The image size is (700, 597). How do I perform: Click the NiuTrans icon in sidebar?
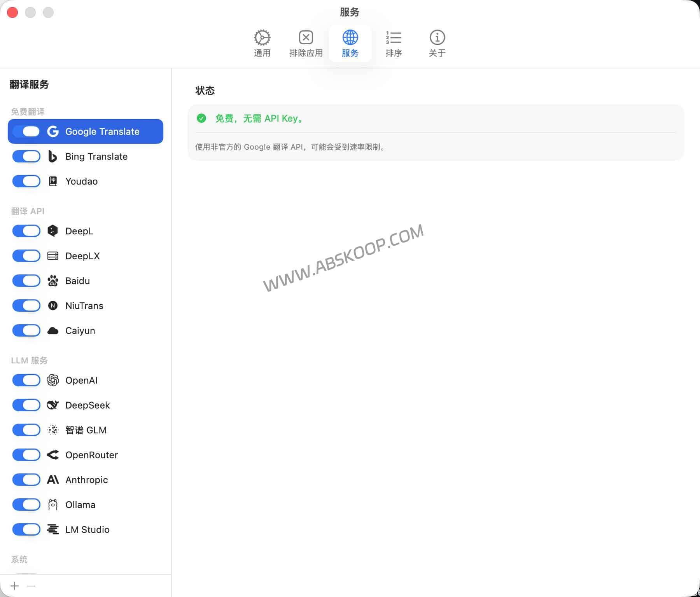coord(53,305)
